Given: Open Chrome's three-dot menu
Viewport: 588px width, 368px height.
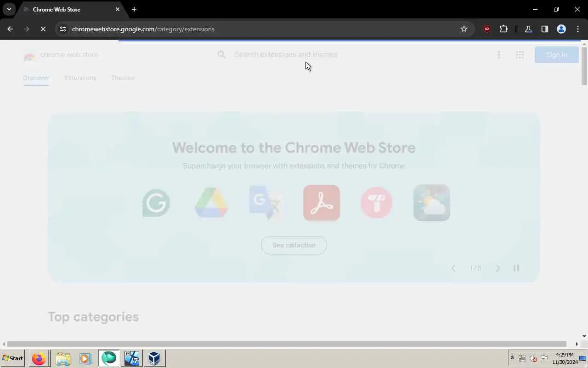Looking at the screenshot, I should pyautogui.click(x=578, y=29).
